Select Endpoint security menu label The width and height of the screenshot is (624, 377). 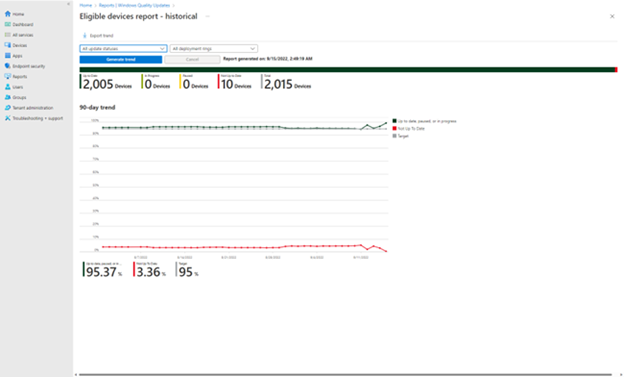(29, 66)
